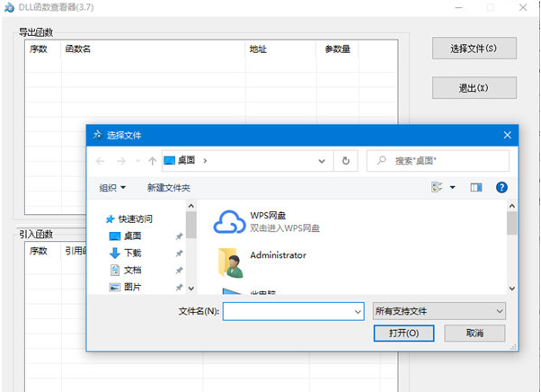Click the DLL函数查看器 app icon in title bar

tap(9, 7)
